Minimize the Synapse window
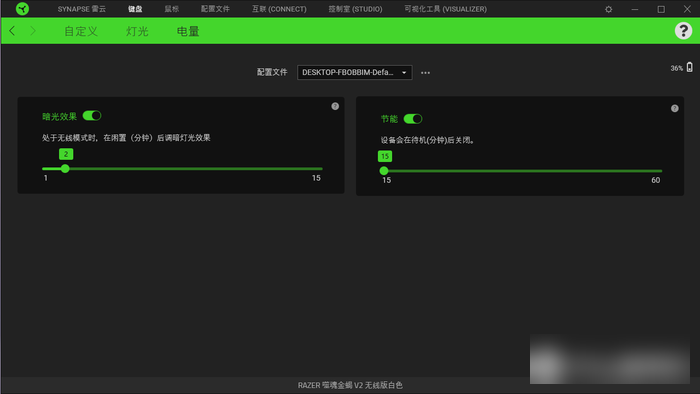This screenshot has width=700, height=394. coord(635,9)
